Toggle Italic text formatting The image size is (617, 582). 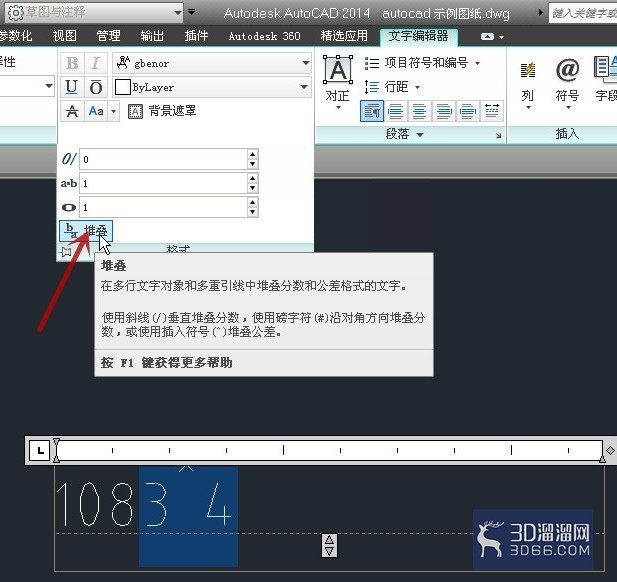(x=96, y=63)
